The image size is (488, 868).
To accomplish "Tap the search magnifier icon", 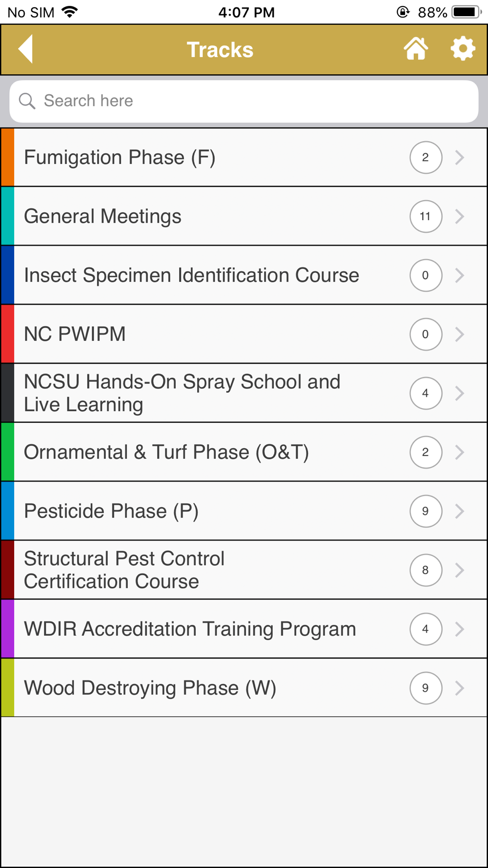I will pyautogui.click(x=27, y=101).
